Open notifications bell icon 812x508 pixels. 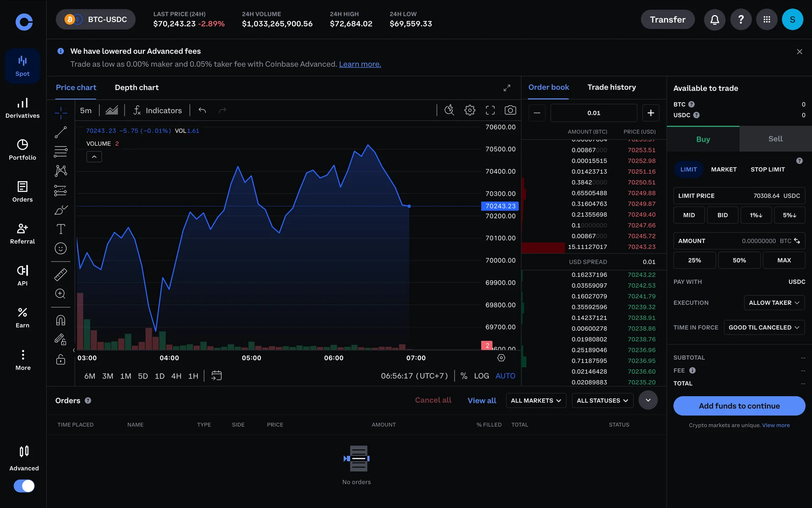(x=714, y=19)
